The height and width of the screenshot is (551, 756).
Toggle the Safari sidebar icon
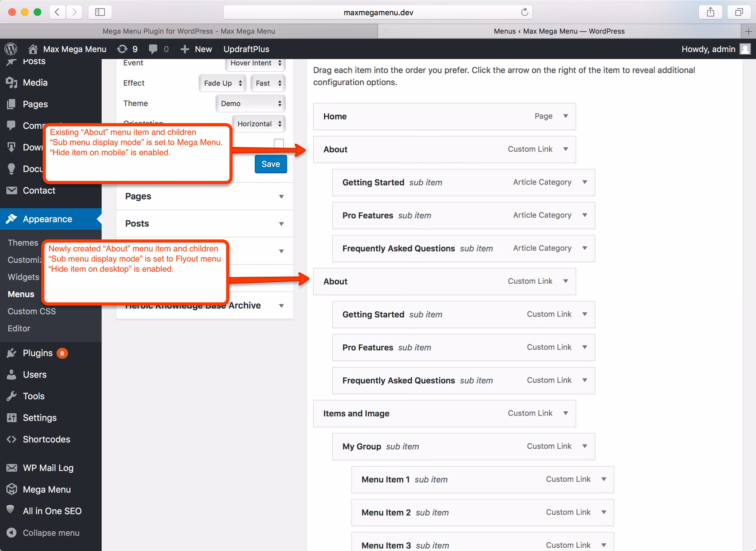(x=100, y=12)
